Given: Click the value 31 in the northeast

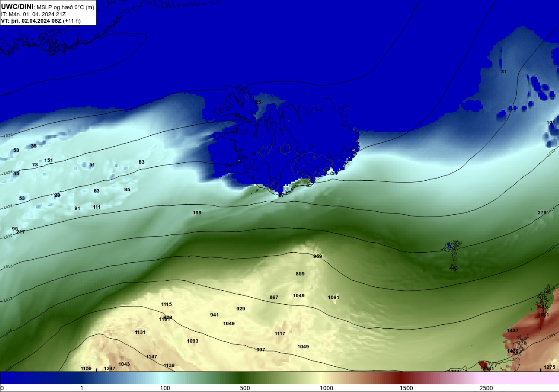Looking at the screenshot, I should [504, 72].
